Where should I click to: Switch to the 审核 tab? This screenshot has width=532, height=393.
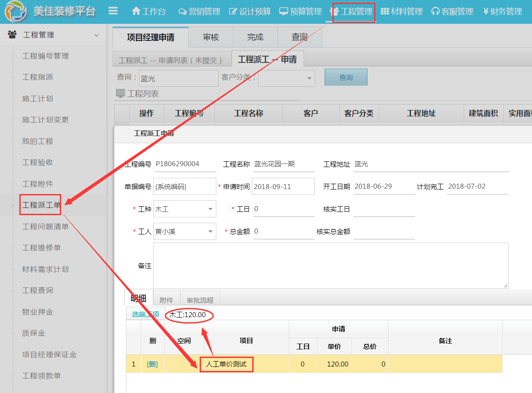[x=211, y=37]
